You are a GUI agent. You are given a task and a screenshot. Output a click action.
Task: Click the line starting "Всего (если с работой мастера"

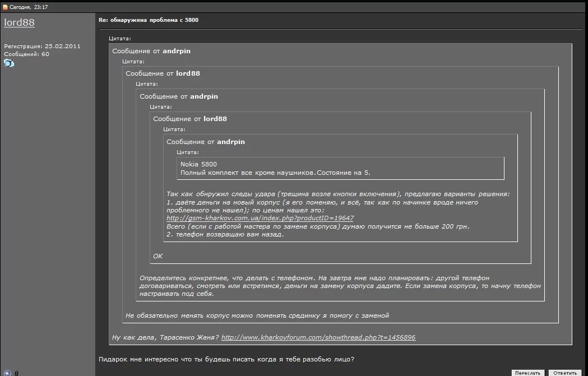318,226
